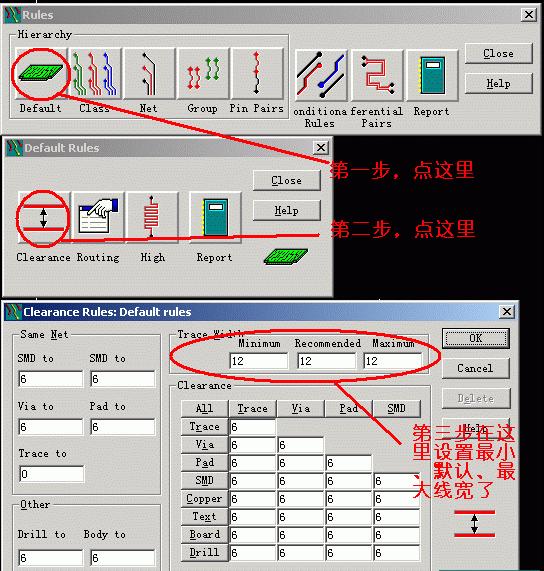Screen dimensions: 544x571
Task: Click the Maximum trace width field
Action: click(x=393, y=361)
